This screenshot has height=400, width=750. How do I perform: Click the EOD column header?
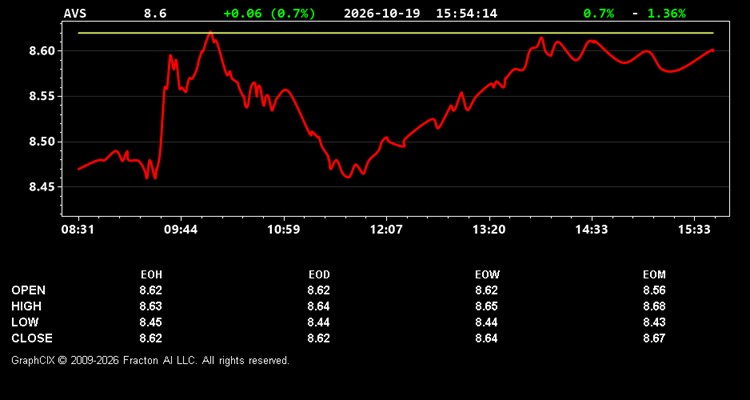click(319, 275)
